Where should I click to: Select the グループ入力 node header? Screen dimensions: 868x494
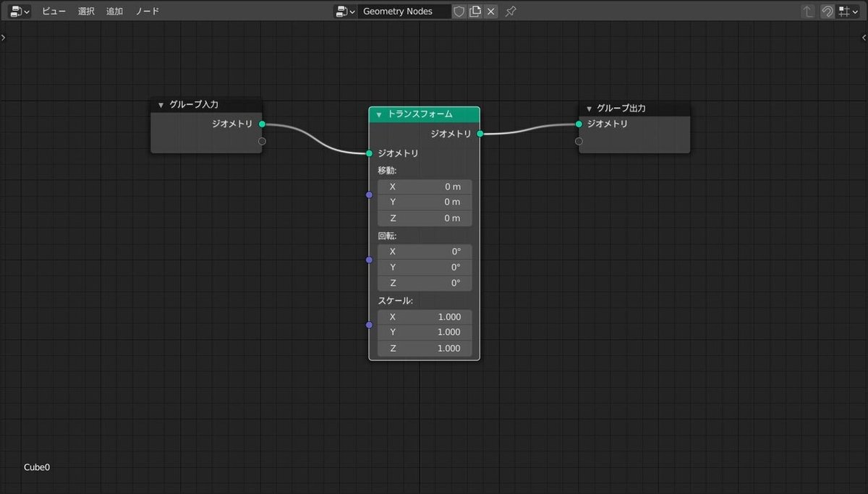pos(206,105)
